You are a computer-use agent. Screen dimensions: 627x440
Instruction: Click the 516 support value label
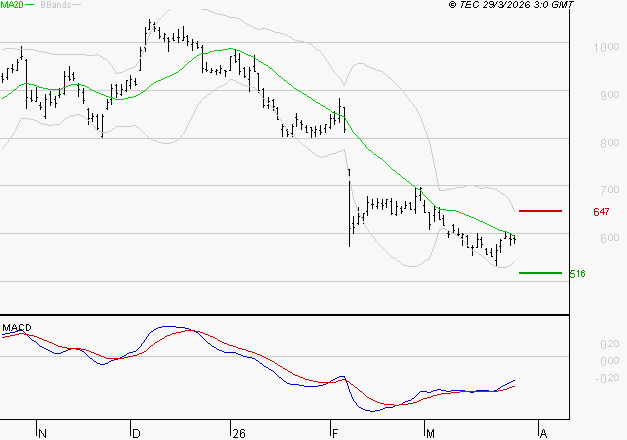tap(577, 274)
